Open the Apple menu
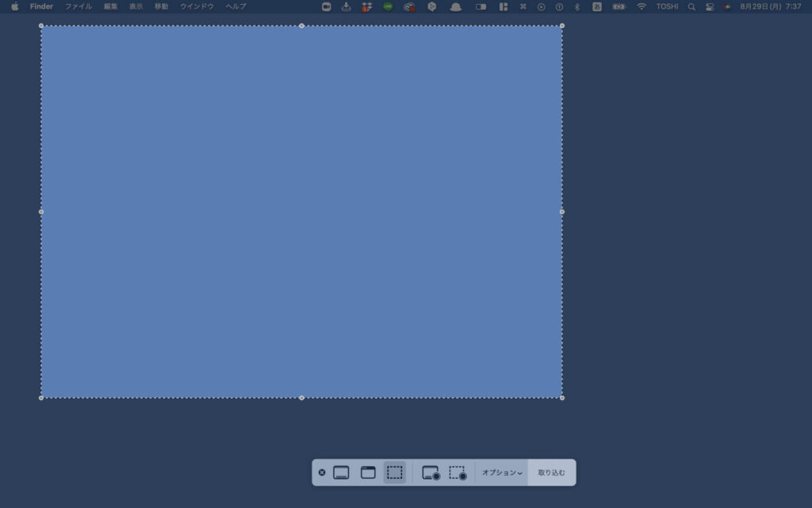The width and height of the screenshot is (812, 508). coord(14,6)
